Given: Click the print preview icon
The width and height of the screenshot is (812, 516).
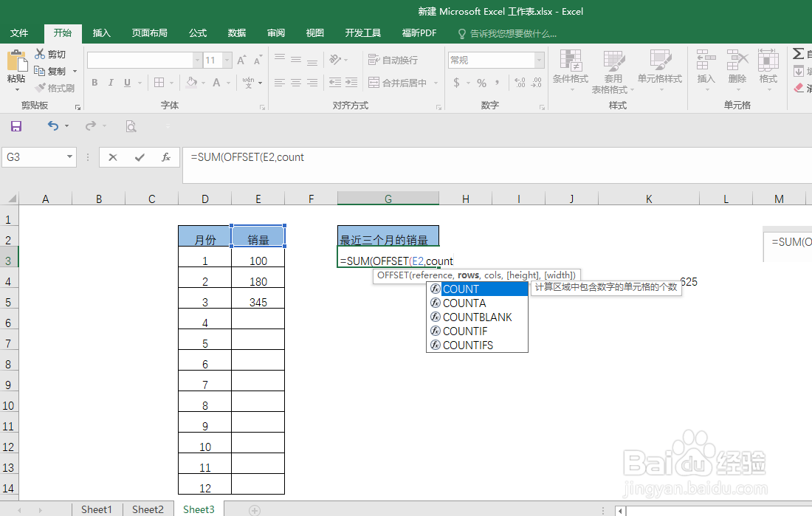Looking at the screenshot, I should (x=131, y=126).
